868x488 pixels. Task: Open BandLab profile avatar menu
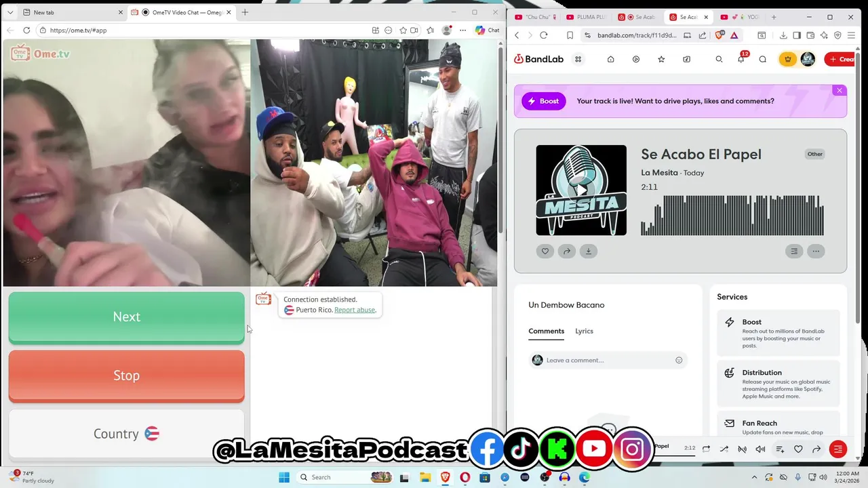808,59
